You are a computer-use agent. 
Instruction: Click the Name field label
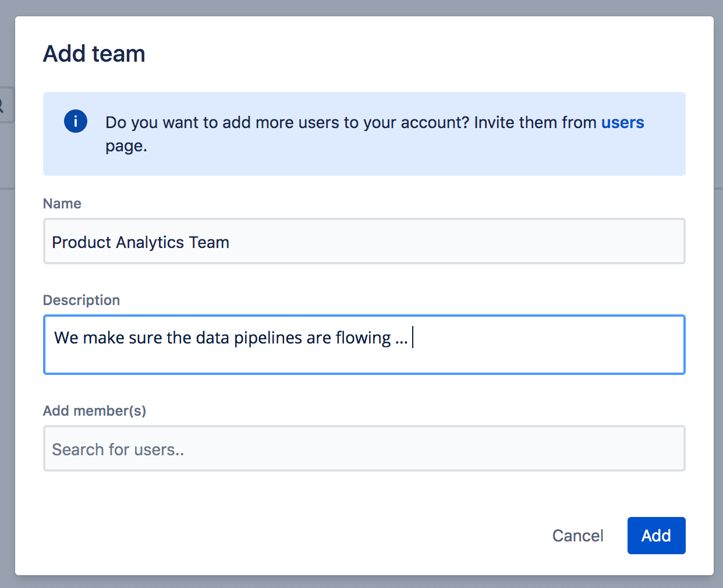click(x=62, y=203)
